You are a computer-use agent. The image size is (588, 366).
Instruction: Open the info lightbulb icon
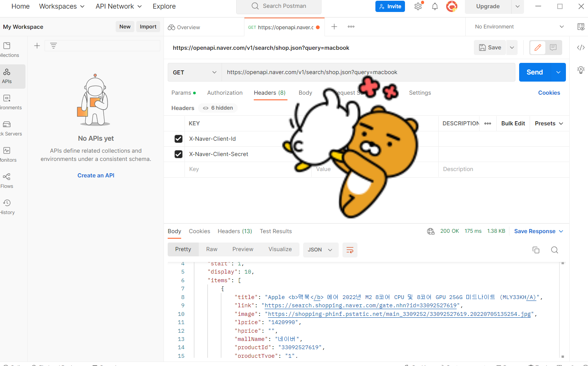click(x=581, y=70)
